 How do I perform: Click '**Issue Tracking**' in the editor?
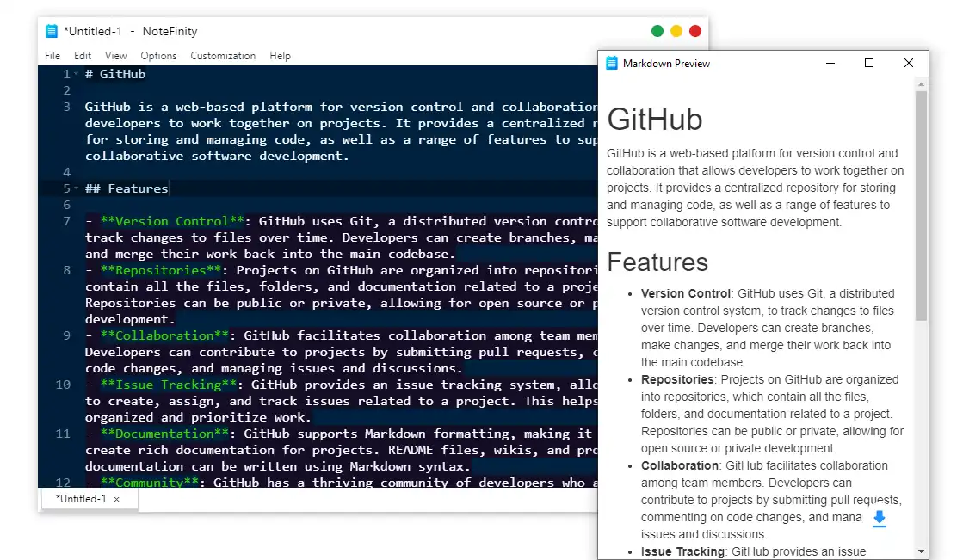(x=169, y=385)
